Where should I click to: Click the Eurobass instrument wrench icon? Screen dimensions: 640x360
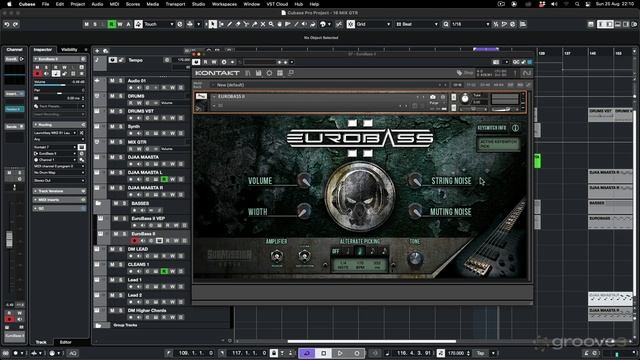pos(198,108)
